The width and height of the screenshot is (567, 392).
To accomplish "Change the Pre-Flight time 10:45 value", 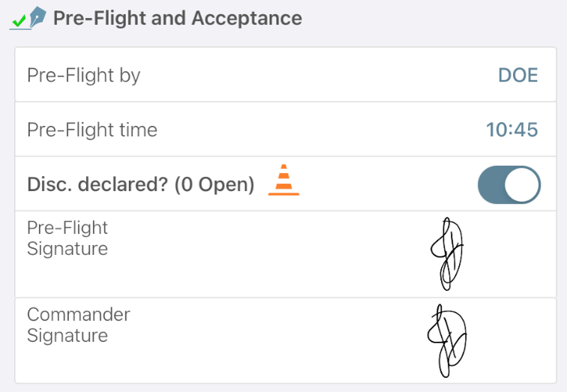I will [x=511, y=130].
